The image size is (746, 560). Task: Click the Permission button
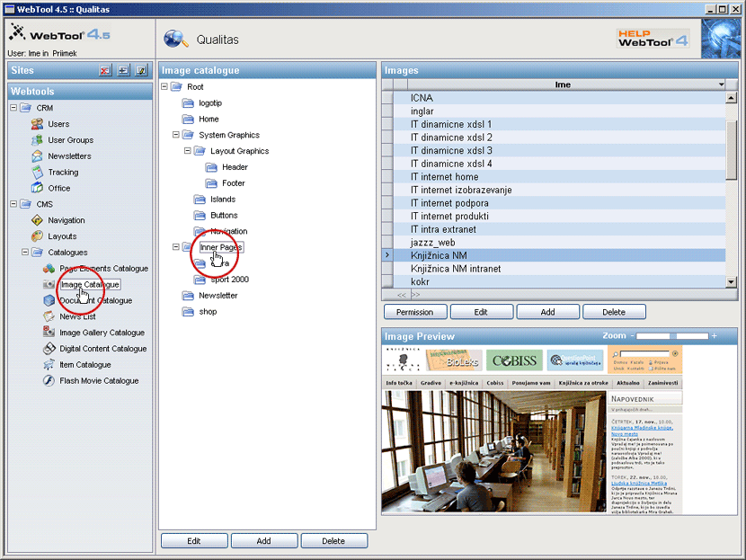[x=415, y=312]
